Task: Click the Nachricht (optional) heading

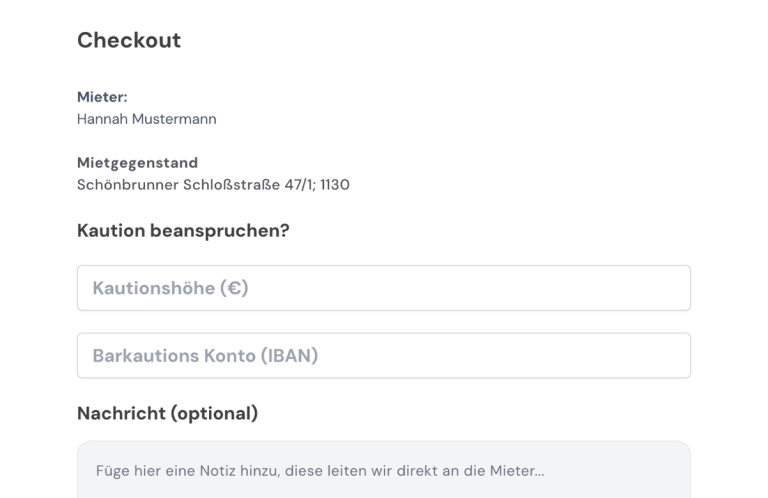Action: pos(167,413)
